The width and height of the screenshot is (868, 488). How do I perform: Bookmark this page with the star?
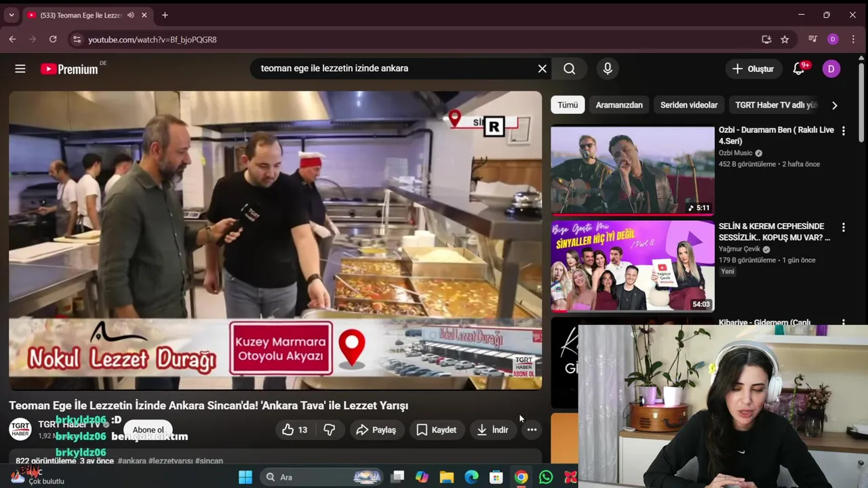click(785, 39)
